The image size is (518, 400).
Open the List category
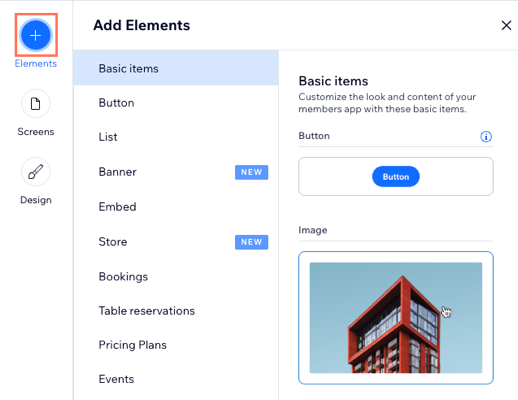pos(176,137)
